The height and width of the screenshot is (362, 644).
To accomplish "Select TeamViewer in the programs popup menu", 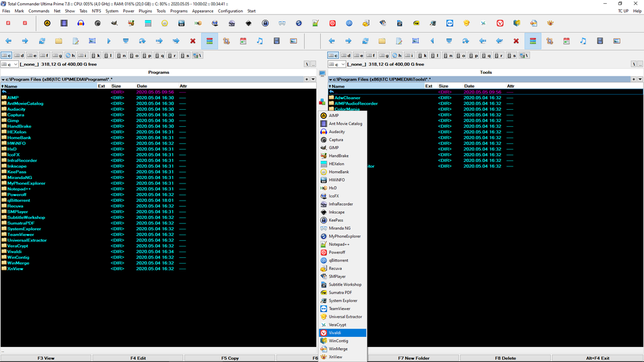I will tap(343, 308).
